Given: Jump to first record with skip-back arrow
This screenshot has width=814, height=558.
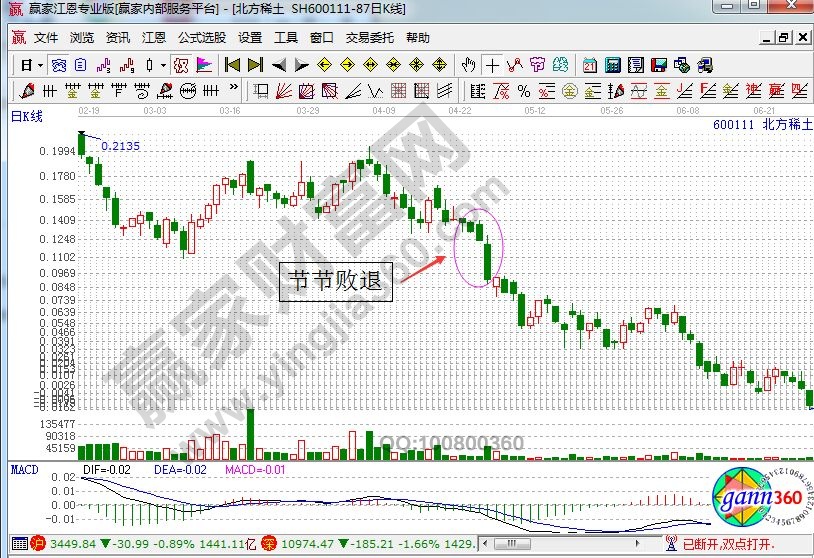Looking at the screenshot, I should click(232, 65).
